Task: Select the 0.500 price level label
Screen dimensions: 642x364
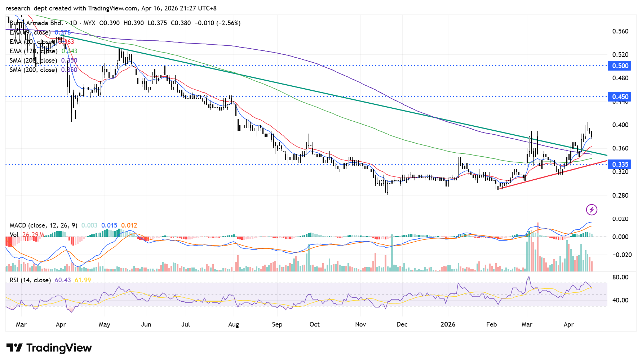Action: click(620, 66)
